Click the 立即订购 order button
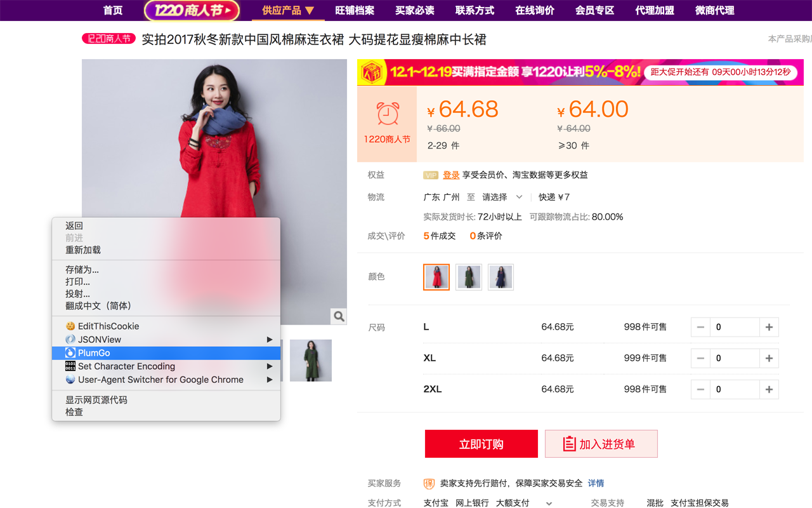This screenshot has height=508, width=812. click(481, 443)
